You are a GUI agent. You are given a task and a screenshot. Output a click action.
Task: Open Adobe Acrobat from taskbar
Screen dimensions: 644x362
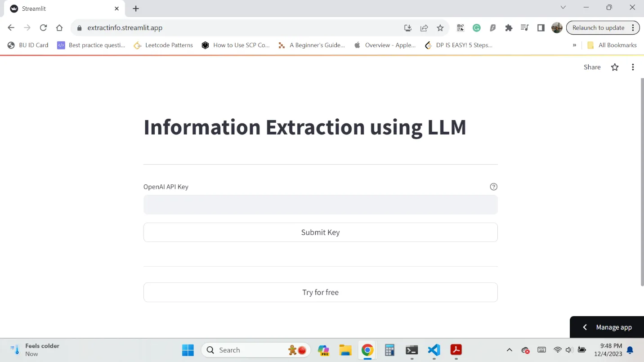[x=456, y=350]
